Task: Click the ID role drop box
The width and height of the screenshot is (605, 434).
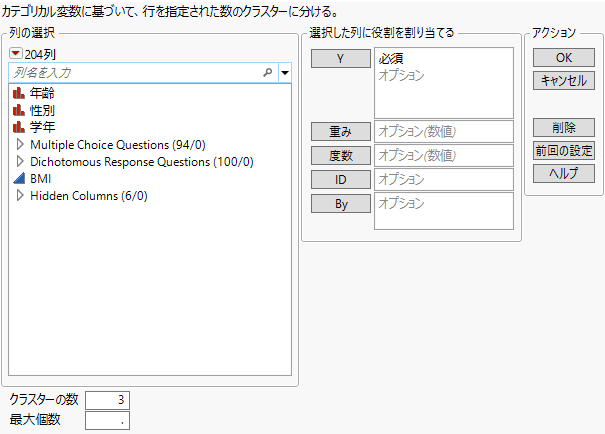Action: [x=444, y=179]
